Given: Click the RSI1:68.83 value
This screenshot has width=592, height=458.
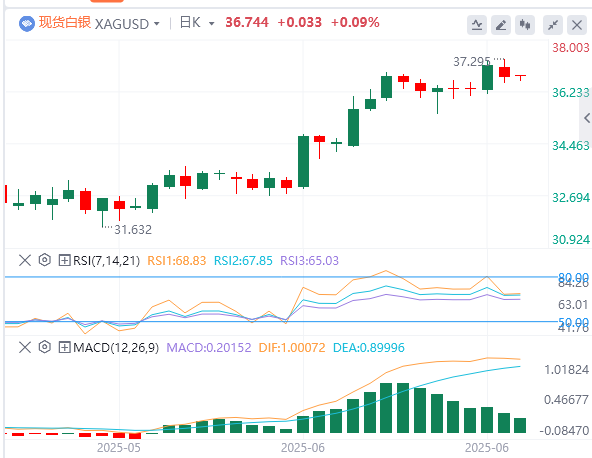Looking at the screenshot, I should tap(177, 261).
